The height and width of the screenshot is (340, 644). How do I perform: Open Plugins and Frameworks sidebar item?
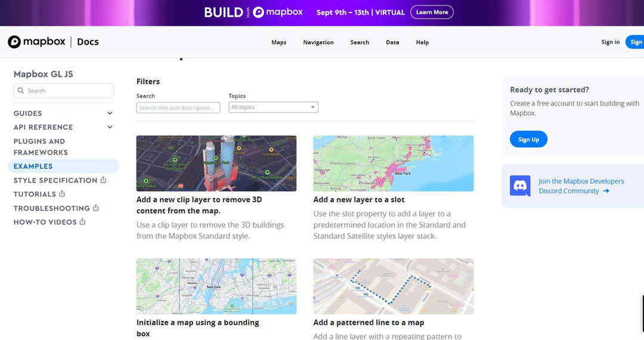pos(41,147)
